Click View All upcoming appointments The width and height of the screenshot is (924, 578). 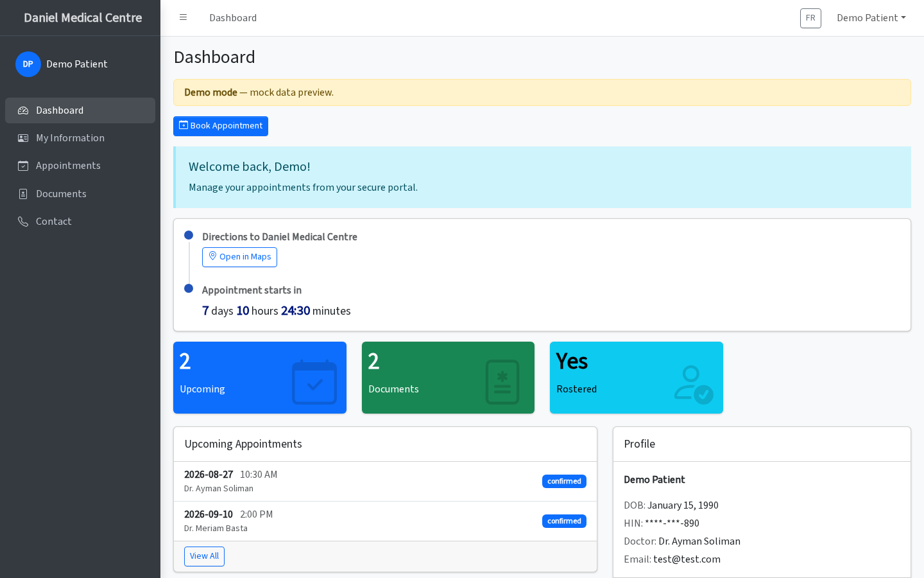204,556
